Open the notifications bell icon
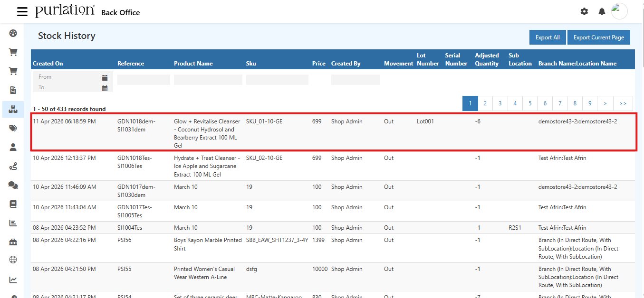Viewport: 644px width, 298px height. tap(601, 11)
